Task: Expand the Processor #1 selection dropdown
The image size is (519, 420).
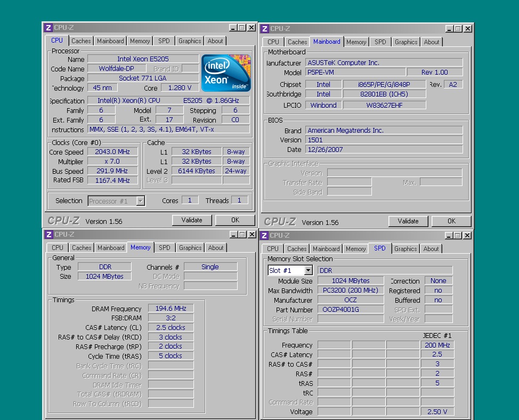Action: click(x=141, y=201)
